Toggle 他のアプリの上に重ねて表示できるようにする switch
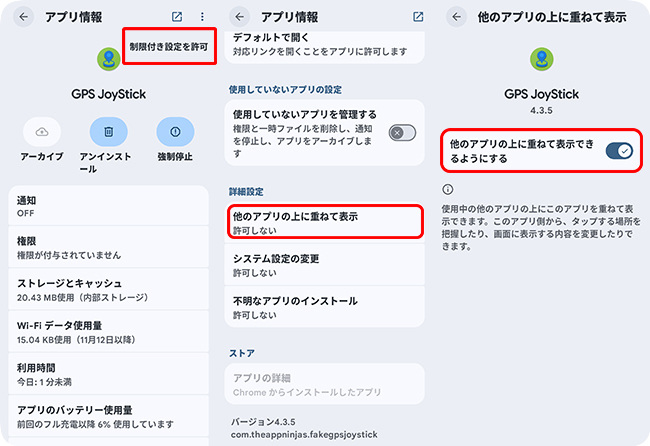The width and height of the screenshot is (650, 446). point(619,150)
